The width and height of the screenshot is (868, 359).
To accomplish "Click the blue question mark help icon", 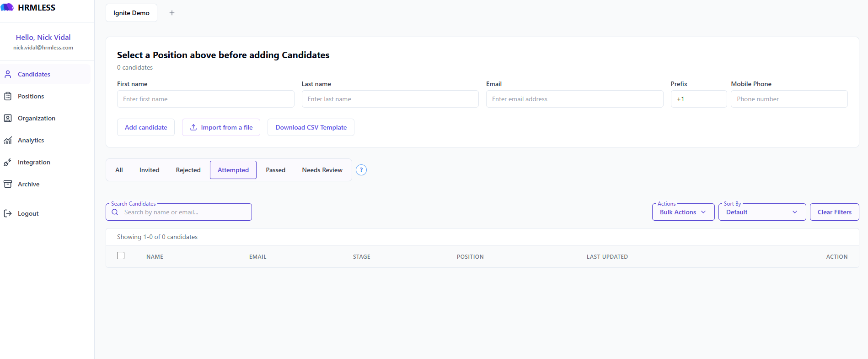I will [361, 170].
